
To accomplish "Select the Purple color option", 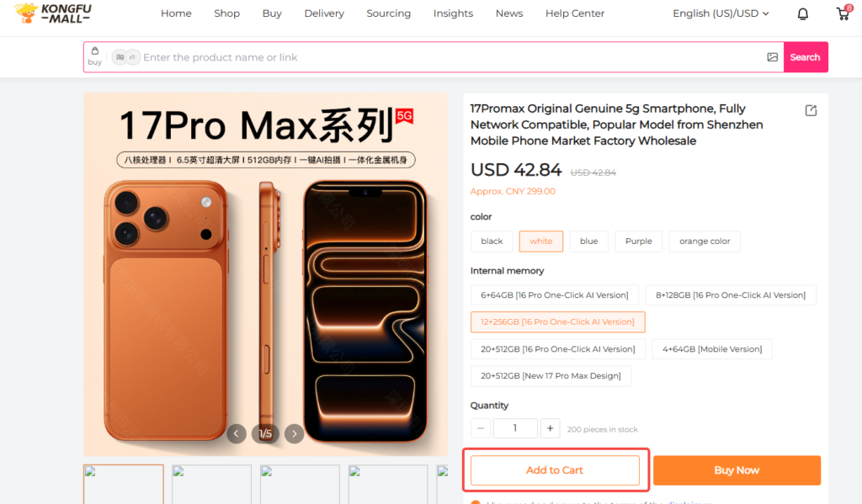I will point(638,241).
